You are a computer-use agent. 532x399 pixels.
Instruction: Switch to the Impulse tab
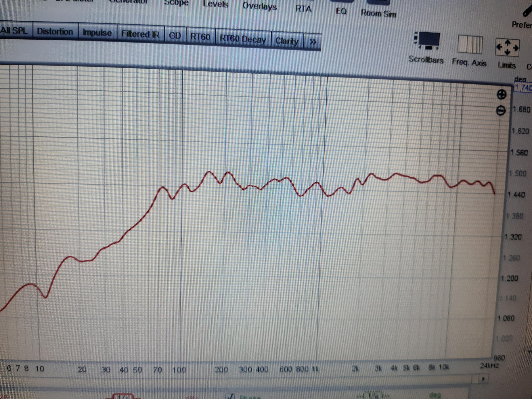pyautogui.click(x=97, y=33)
